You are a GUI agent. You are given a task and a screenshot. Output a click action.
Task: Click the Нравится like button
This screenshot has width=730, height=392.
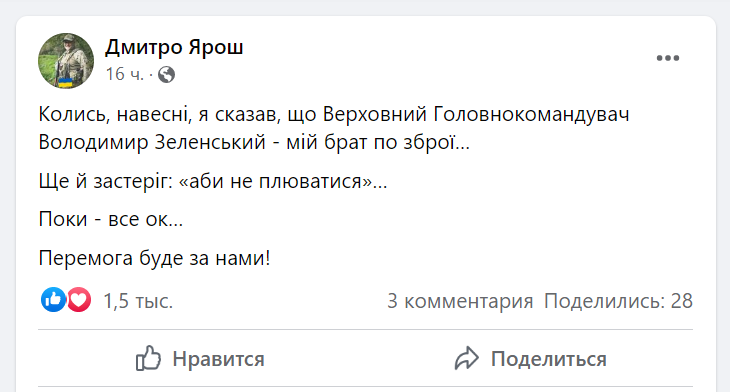click(200, 359)
